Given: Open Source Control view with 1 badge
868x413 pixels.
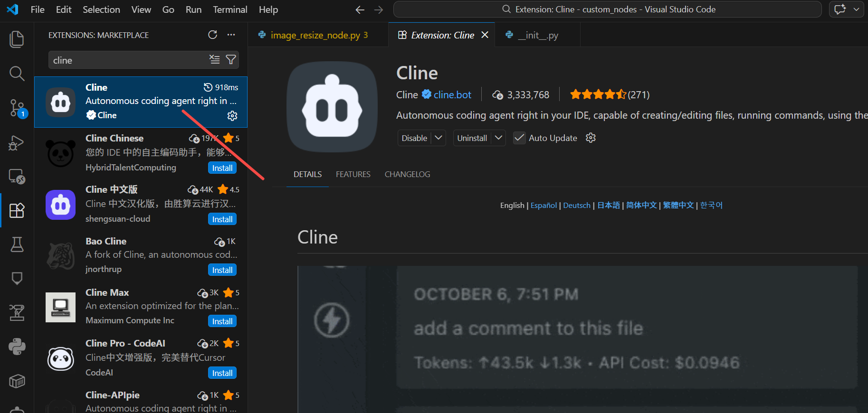Looking at the screenshot, I should [18, 109].
